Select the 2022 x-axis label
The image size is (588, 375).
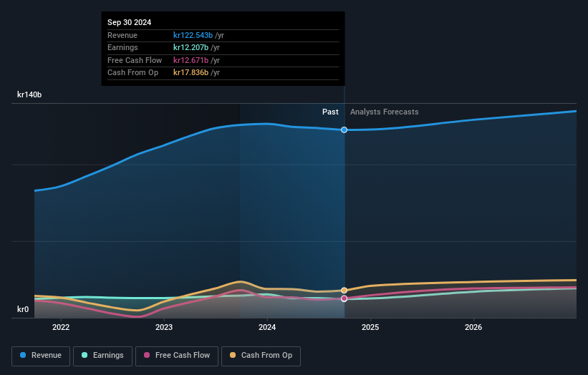[x=61, y=327]
